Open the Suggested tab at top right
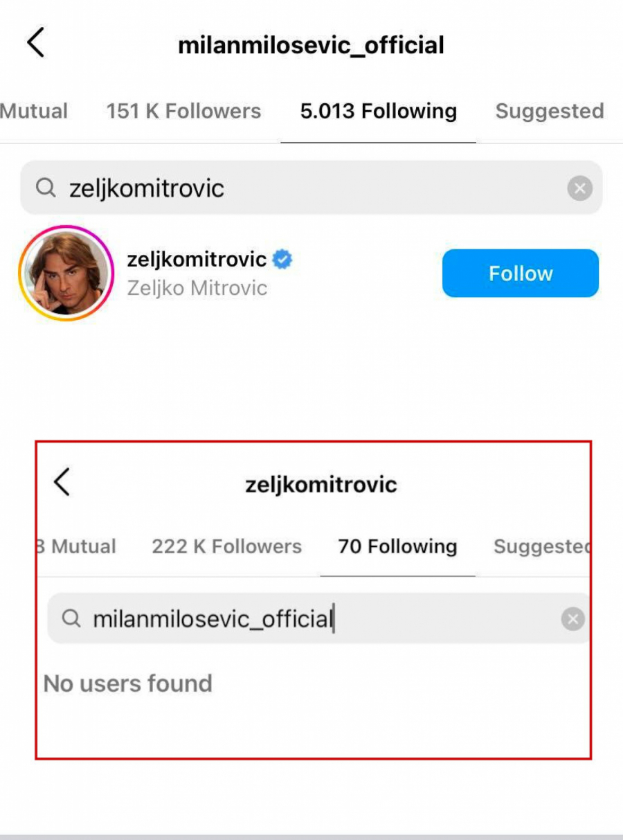Viewport: 623px width, 840px height. pyautogui.click(x=549, y=111)
